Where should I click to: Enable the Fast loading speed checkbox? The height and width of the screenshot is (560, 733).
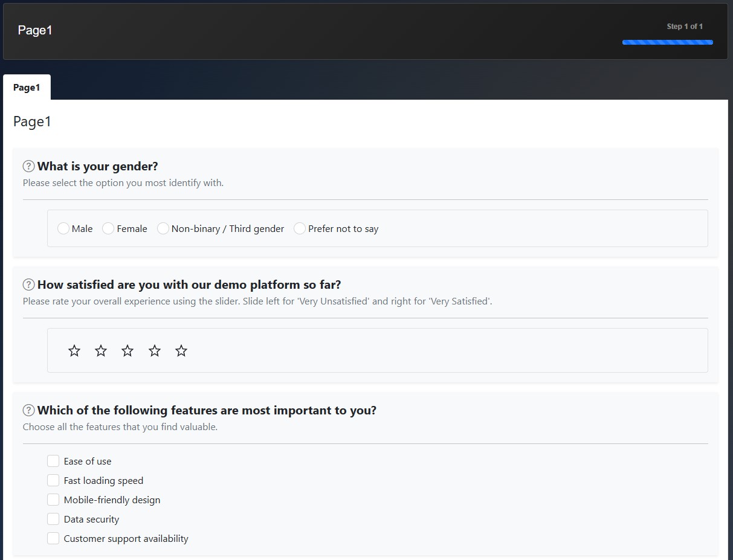(53, 480)
